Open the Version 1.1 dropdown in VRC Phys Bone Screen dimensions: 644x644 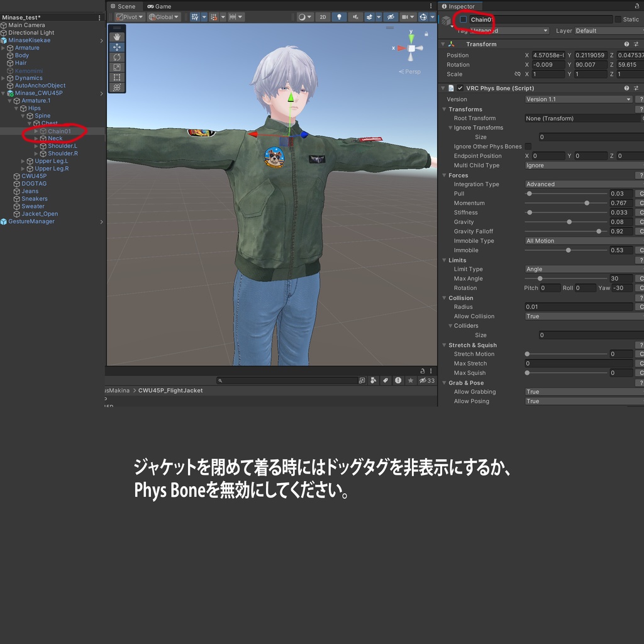click(x=579, y=99)
